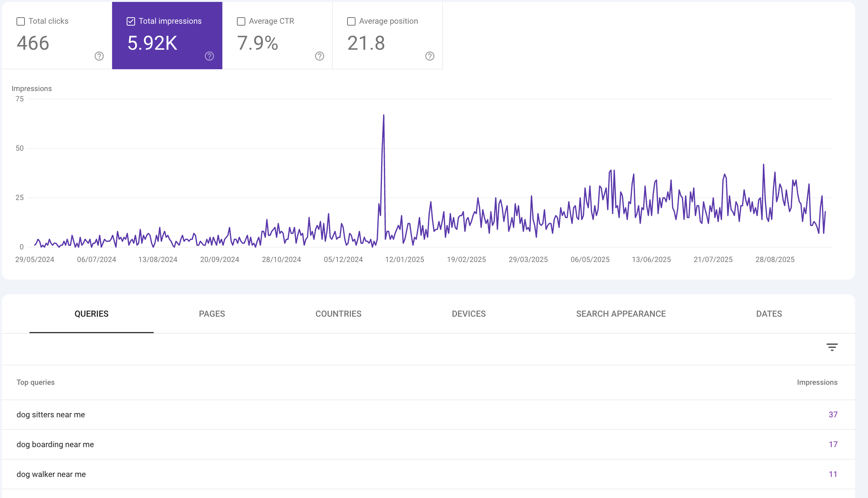This screenshot has height=498, width=868.
Task: Click help icon on Average CTR card
Action: pyautogui.click(x=320, y=56)
